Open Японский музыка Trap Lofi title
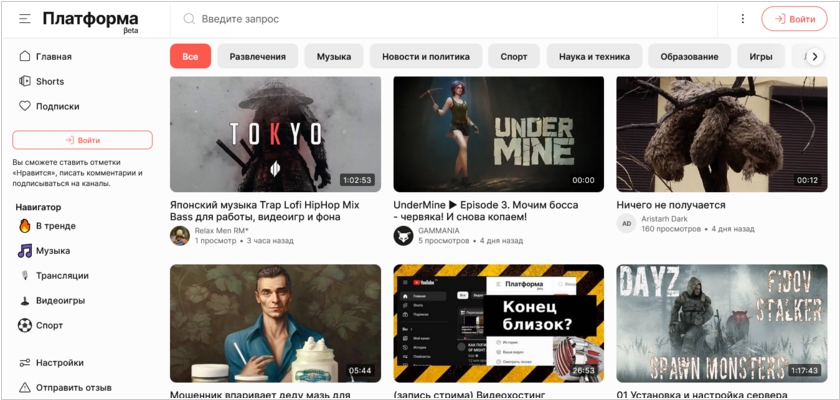The height and width of the screenshot is (400, 840). (265, 211)
